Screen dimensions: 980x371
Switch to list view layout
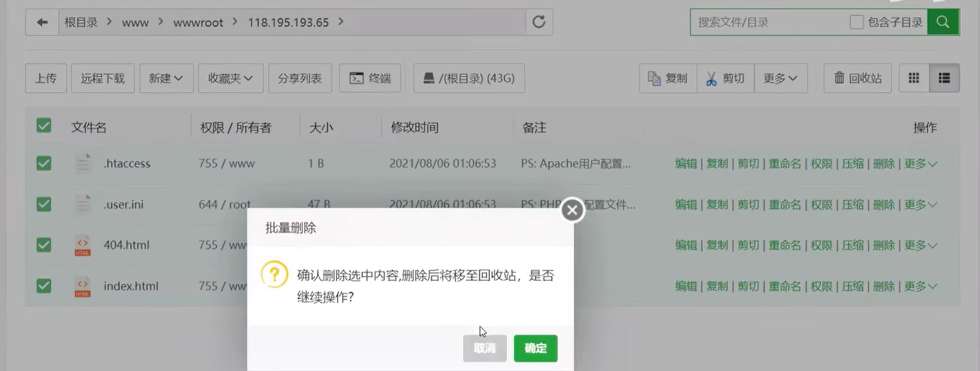click(x=944, y=78)
